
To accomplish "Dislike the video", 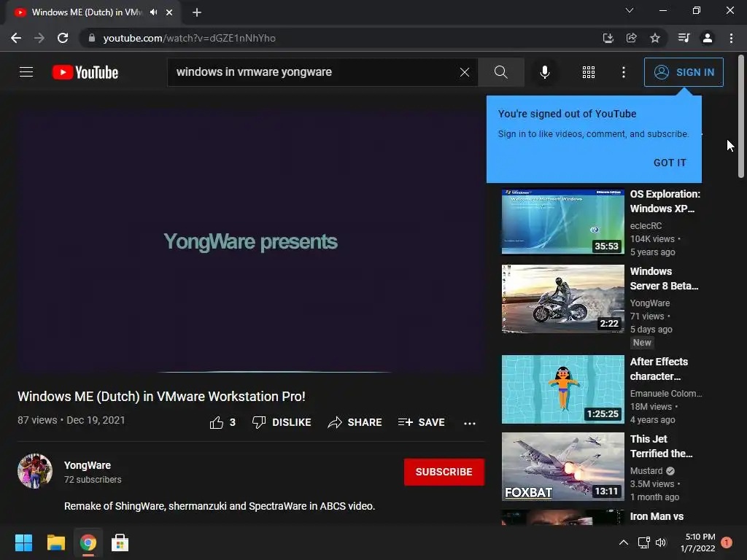I will (282, 422).
